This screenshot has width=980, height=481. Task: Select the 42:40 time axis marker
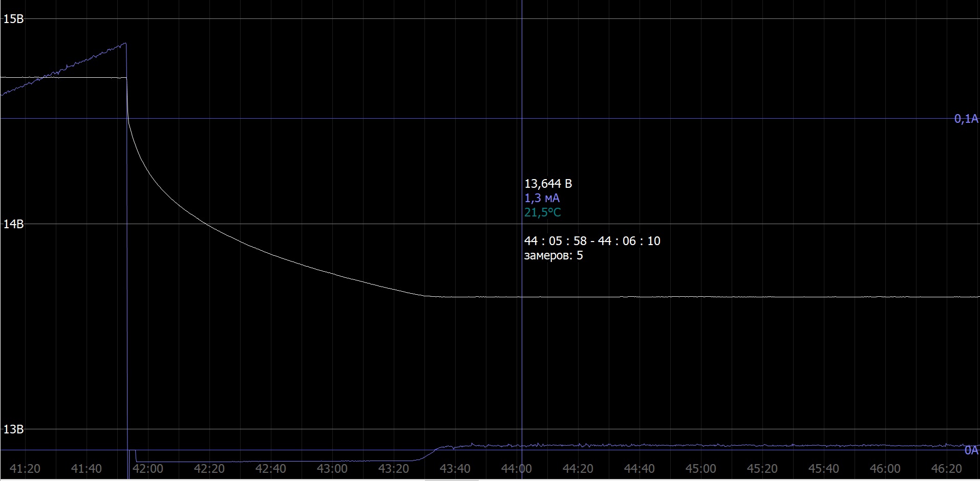point(270,468)
